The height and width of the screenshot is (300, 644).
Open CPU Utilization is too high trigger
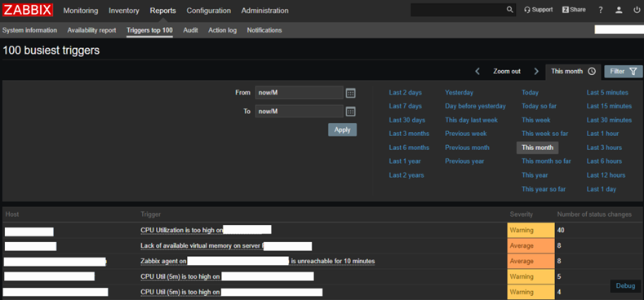tap(181, 230)
